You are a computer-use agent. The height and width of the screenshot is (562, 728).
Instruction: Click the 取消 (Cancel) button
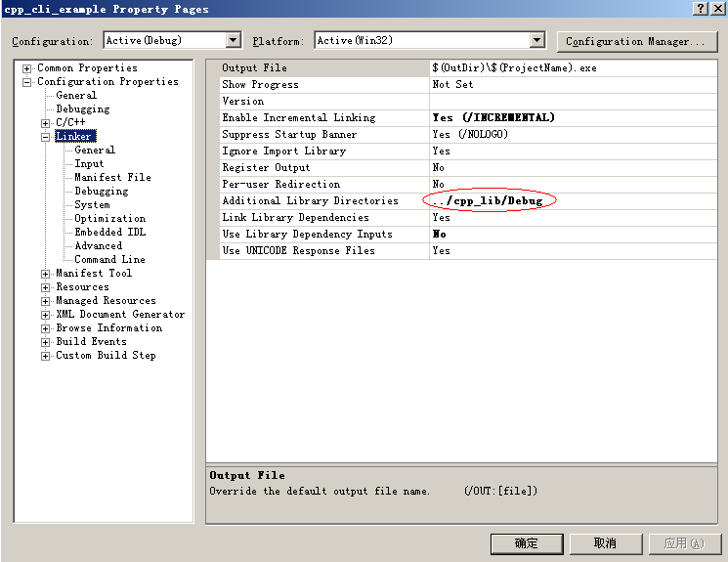pyautogui.click(x=605, y=543)
